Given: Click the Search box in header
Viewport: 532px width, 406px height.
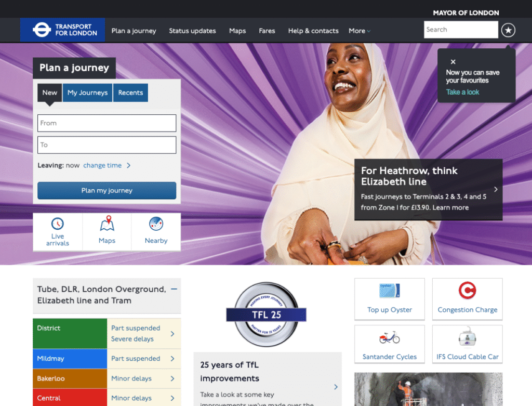Looking at the screenshot, I should (461, 30).
